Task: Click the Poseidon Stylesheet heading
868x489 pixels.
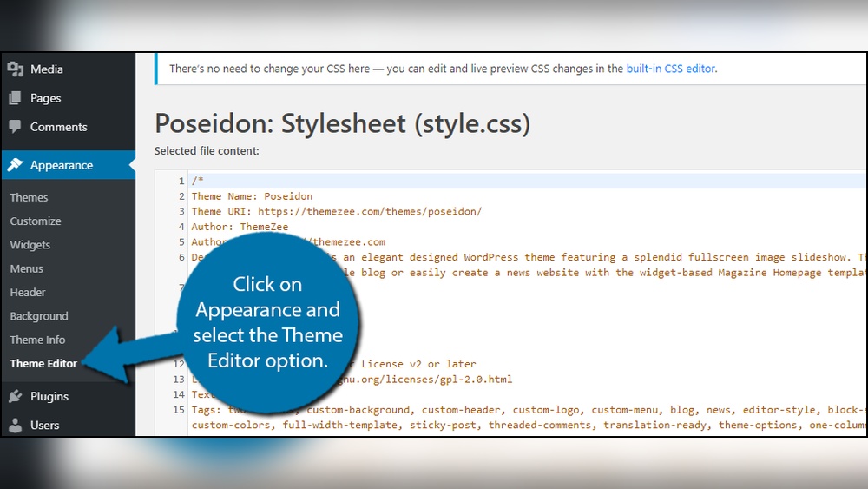Action: pos(342,123)
